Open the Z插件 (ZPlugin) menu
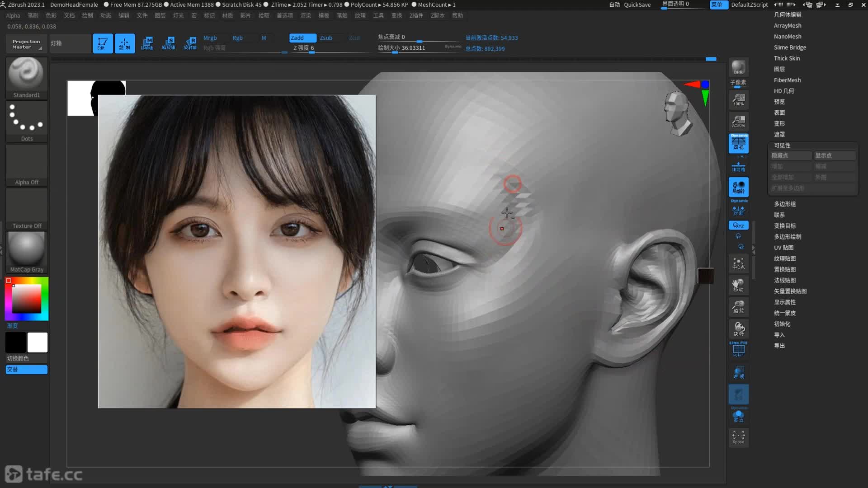Viewport: 868px width, 488px height. pyautogui.click(x=416, y=15)
